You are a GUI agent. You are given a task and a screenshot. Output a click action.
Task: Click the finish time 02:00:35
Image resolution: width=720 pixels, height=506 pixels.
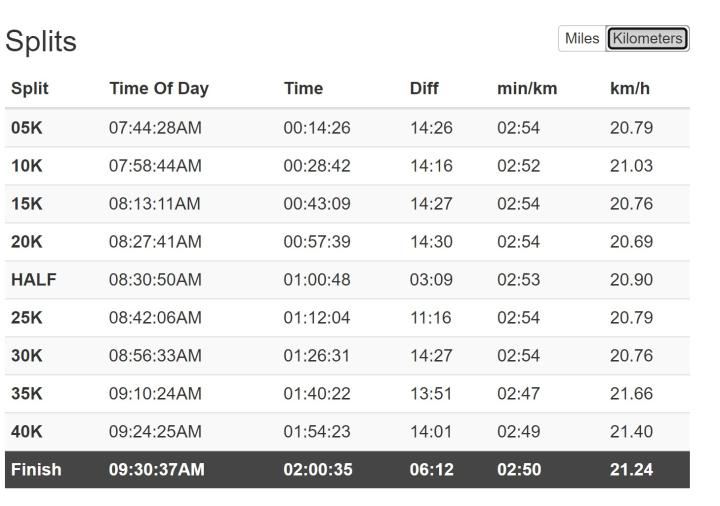pos(317,470)
